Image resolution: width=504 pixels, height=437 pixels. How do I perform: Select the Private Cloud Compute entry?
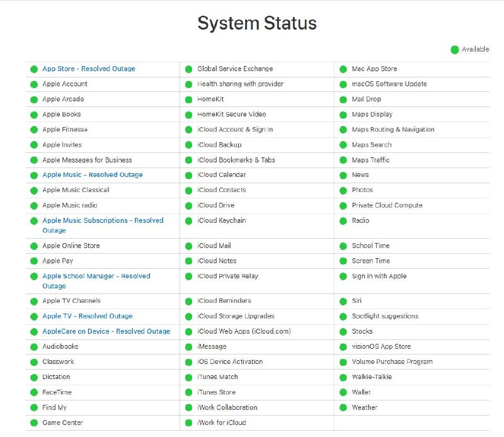click(x=387, y=205)
